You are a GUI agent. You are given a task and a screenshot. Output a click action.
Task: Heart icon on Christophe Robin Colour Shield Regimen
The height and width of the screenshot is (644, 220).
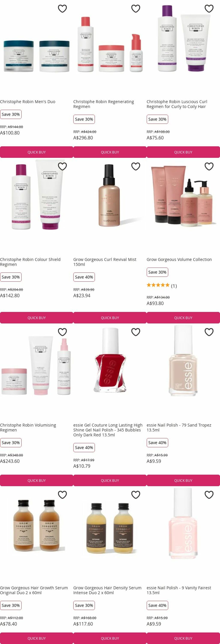point(62,166)
